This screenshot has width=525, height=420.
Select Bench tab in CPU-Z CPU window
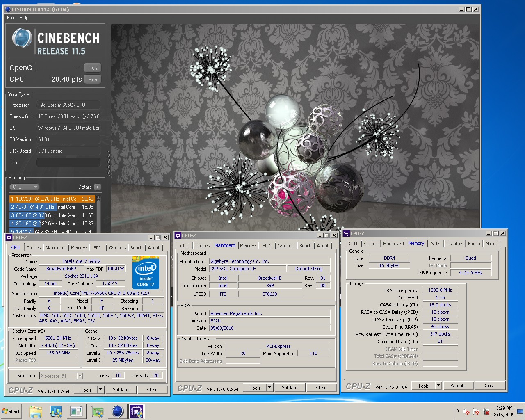click(136, 248)
